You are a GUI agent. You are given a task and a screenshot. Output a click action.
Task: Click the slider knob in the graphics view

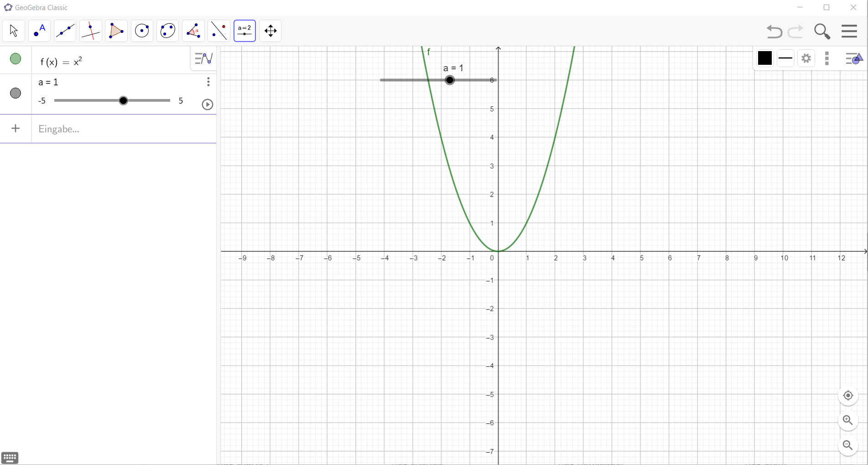pyautogui.click(x=450, y=80)
